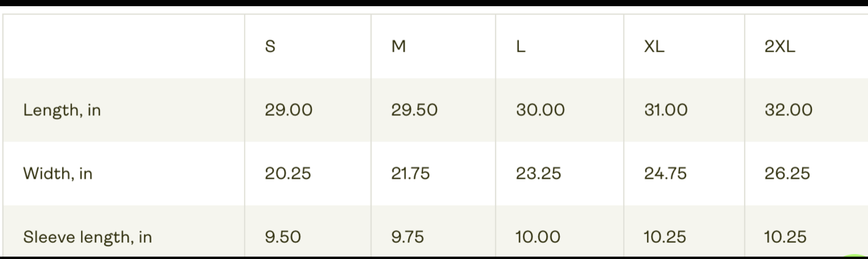Click the 26.25 width cell

(x=787, y=173)
